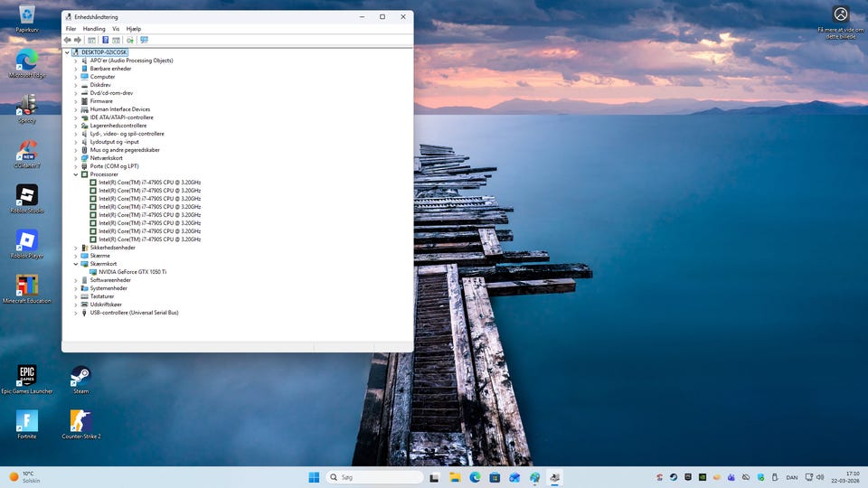Select Systemenheder row
Image resolution: width=868 pixels, height=488 pixels.
[108, 288]
